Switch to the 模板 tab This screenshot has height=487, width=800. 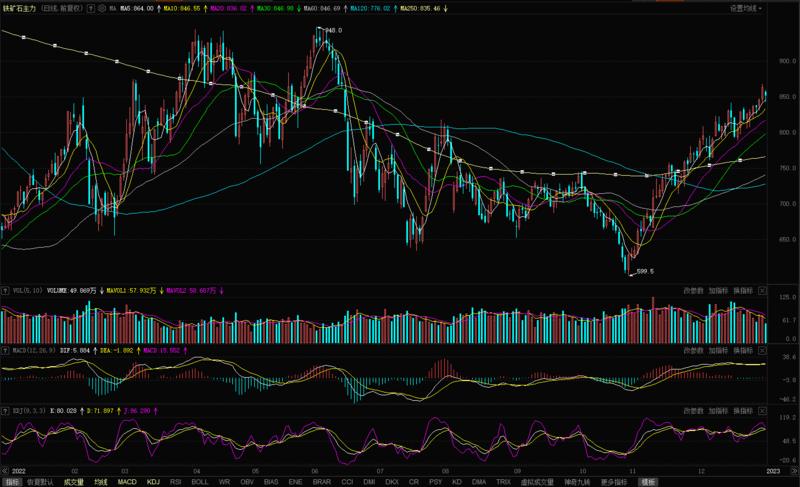click(648, 482)
